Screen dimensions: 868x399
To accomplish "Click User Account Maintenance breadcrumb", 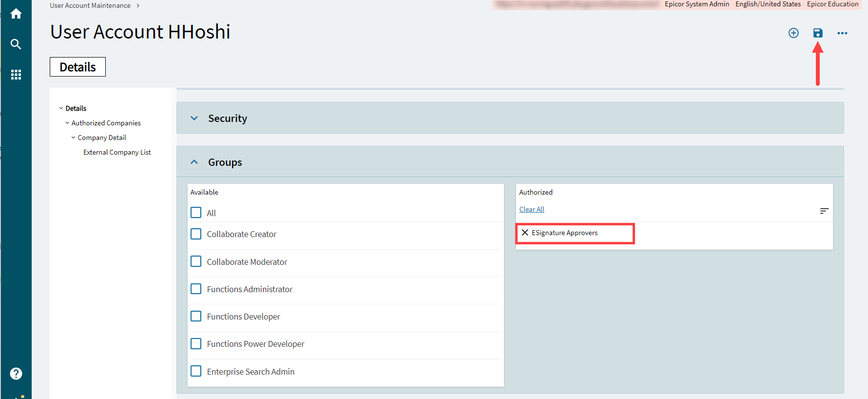I will pyautogui.click(x=90, y=5).
